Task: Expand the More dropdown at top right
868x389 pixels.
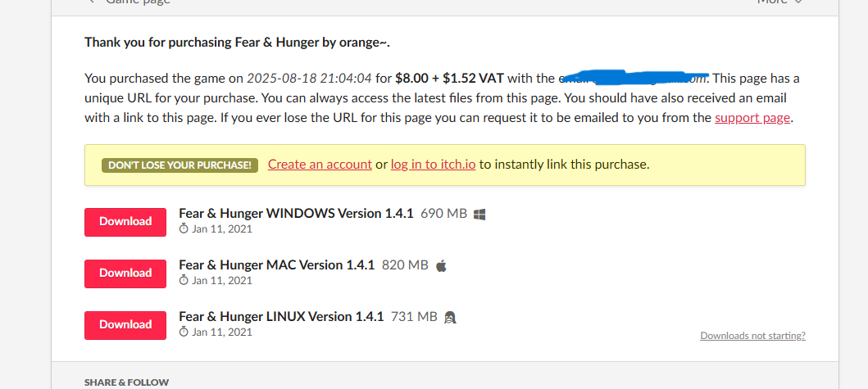Action: [x=779, y=2]
